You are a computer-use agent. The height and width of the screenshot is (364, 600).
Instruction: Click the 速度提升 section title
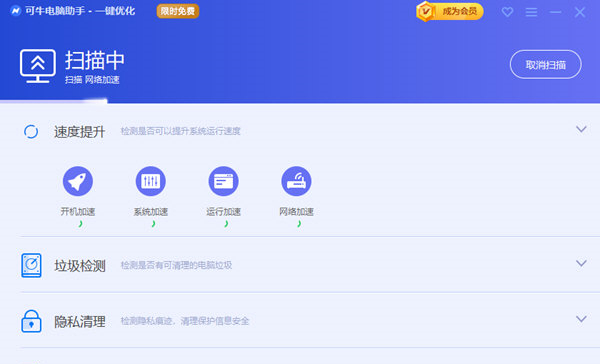80,132
